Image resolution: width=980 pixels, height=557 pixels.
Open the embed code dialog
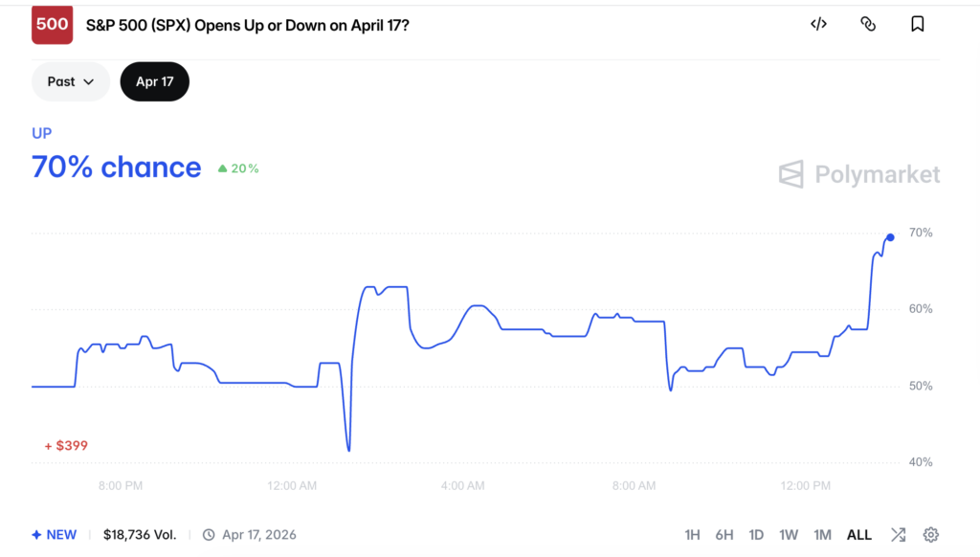(818, 24)
